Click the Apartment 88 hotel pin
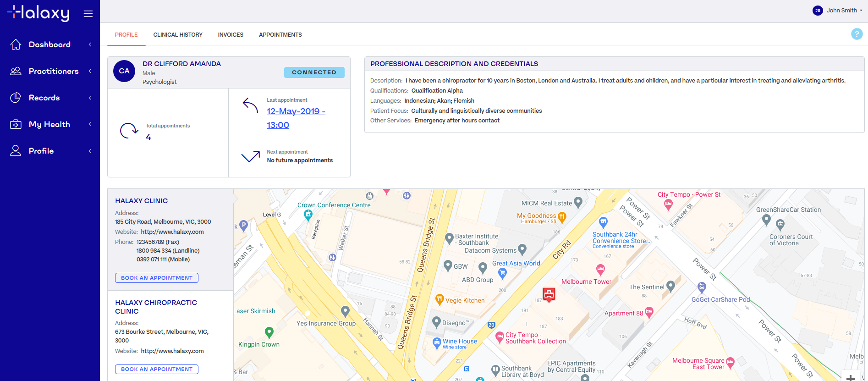This screenshot has width=868, height=381. point(649,313)
